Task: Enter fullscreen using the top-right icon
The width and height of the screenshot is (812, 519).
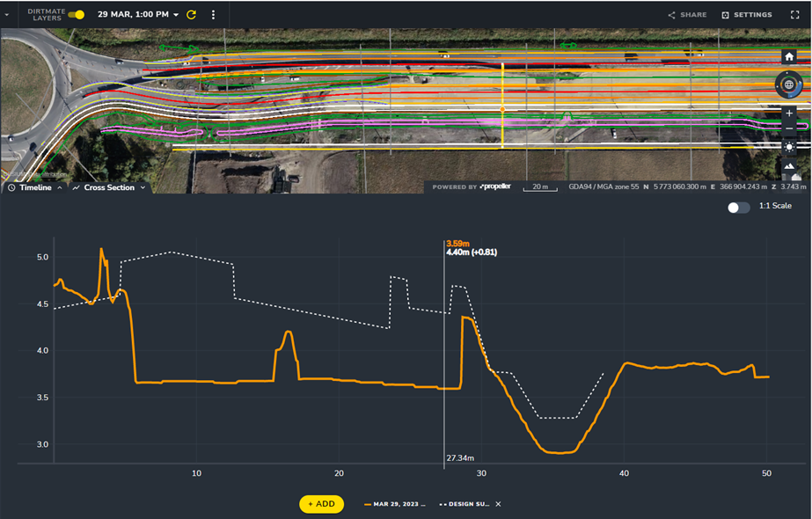Action: (794, 15)
